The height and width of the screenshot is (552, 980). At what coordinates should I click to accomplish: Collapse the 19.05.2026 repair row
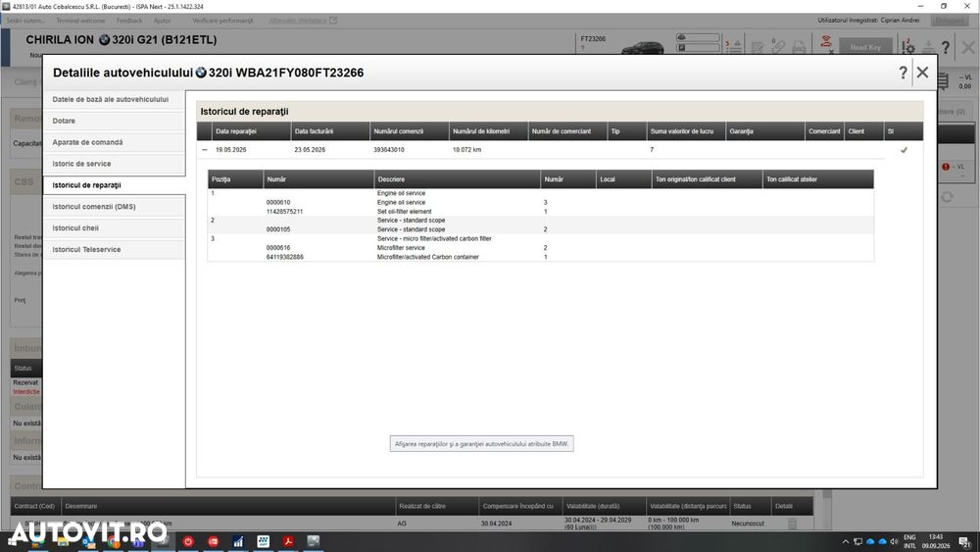click(x=205, y=150)
